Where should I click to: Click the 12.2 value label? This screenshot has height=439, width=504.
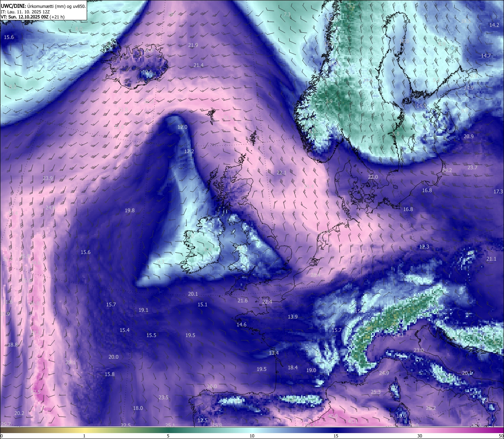[x=189, y=151]
